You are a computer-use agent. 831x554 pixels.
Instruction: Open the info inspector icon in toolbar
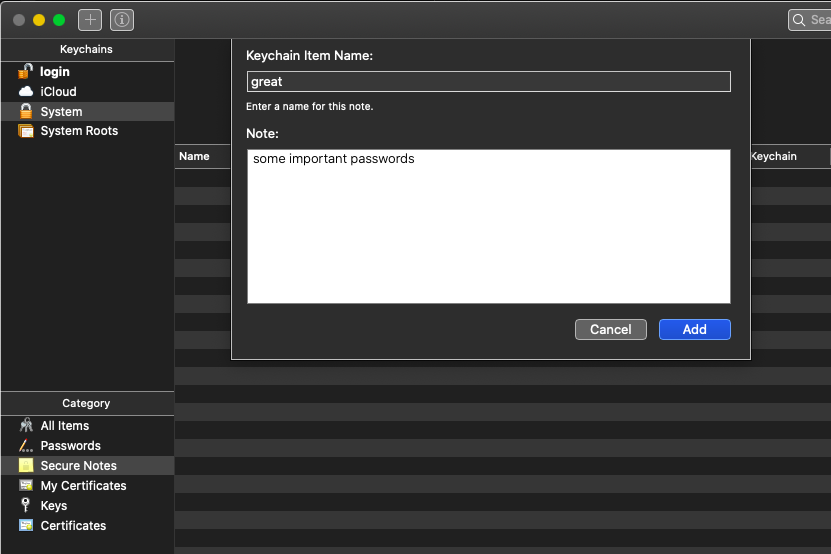[122, 20]
